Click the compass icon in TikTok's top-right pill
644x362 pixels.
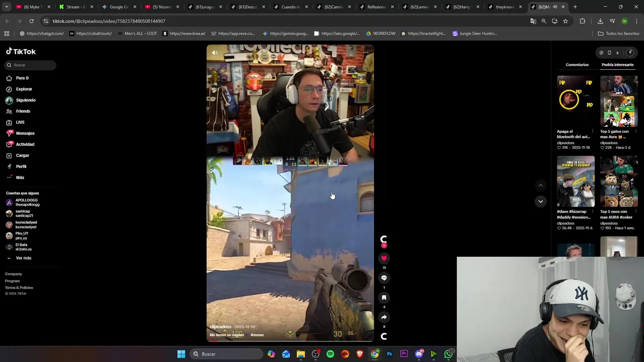[601, 53]
